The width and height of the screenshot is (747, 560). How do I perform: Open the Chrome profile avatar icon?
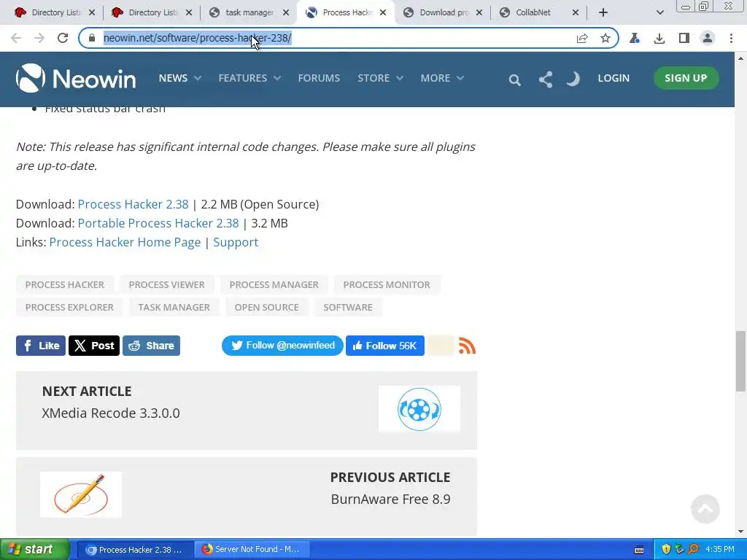tap(708, 38)
